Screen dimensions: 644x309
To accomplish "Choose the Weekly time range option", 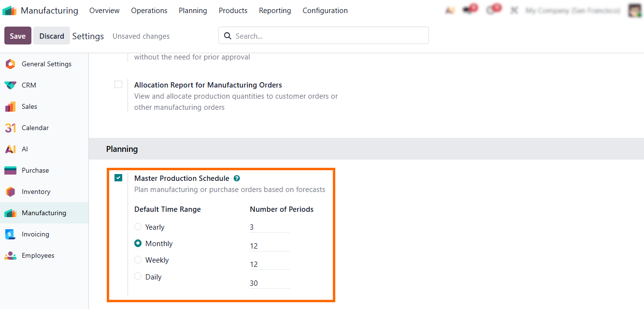I will click(138, 260).
